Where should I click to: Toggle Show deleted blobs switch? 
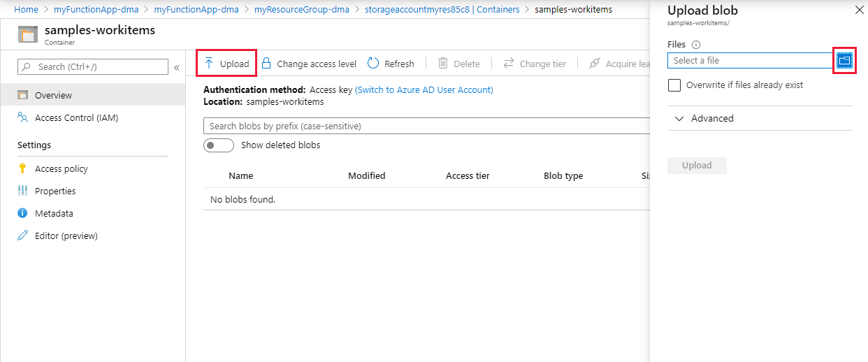219,145
